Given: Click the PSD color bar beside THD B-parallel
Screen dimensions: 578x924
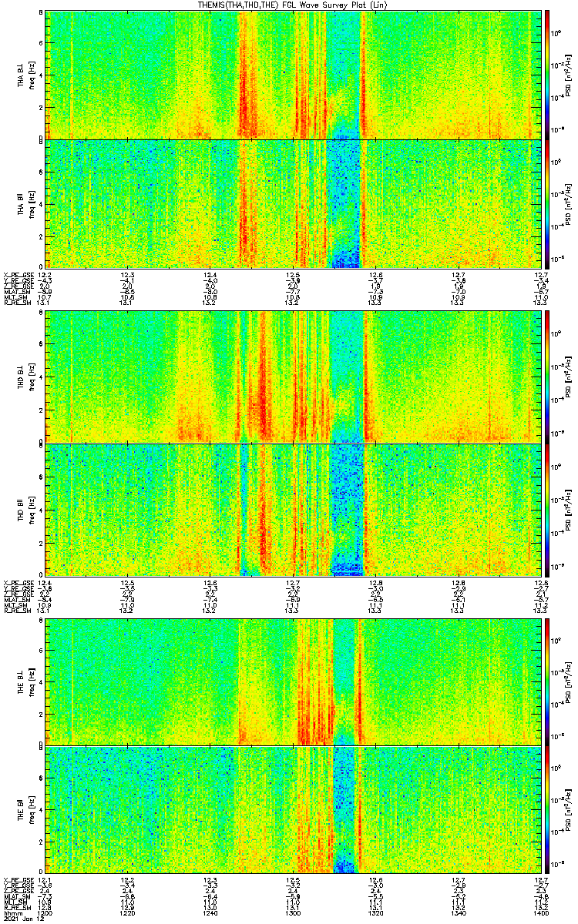Looking at the screenshot, I should [x=547, y=509].
